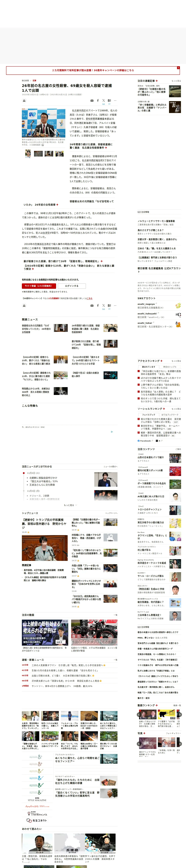Screen dimensions: 186x868
Task: Open GLOBE+ サヘル・ローズさんが語る item
Action: pyautogui.click(x=151, y=576)
